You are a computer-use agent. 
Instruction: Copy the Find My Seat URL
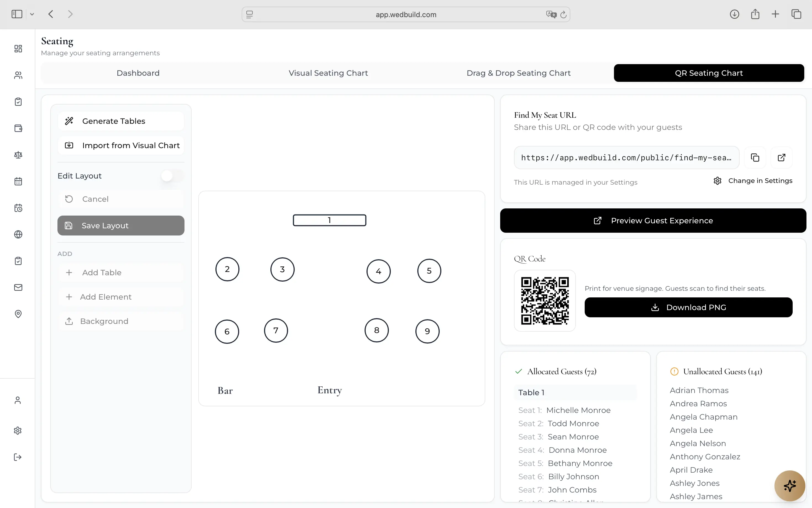point(755,158)
